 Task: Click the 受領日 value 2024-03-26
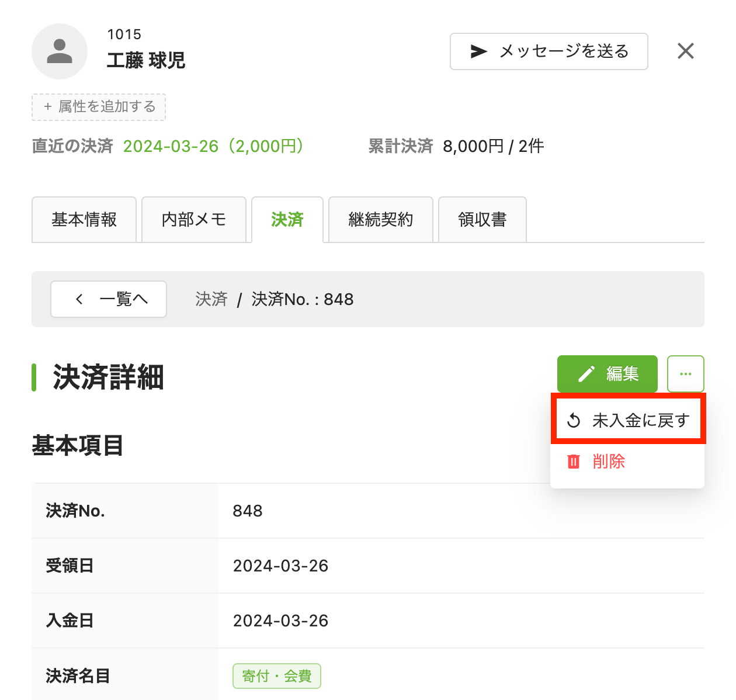(x=280, y=566)
